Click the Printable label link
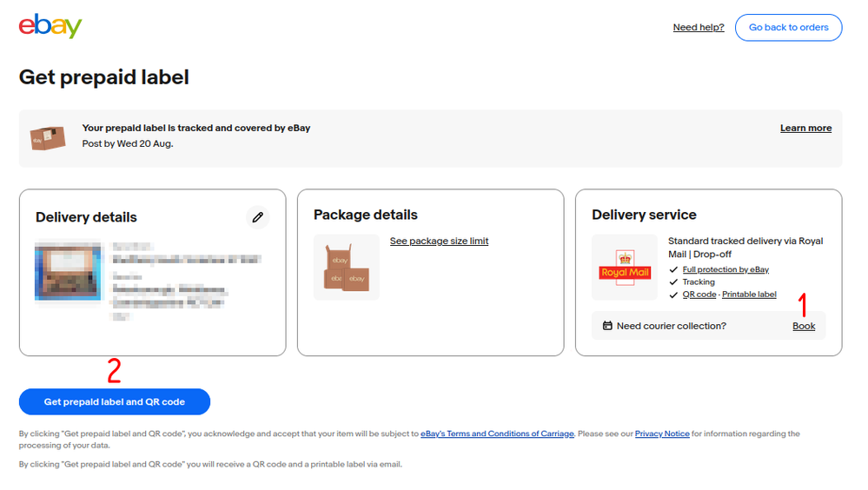The height and width of the screenshot is (490, 868). (749, 295)
